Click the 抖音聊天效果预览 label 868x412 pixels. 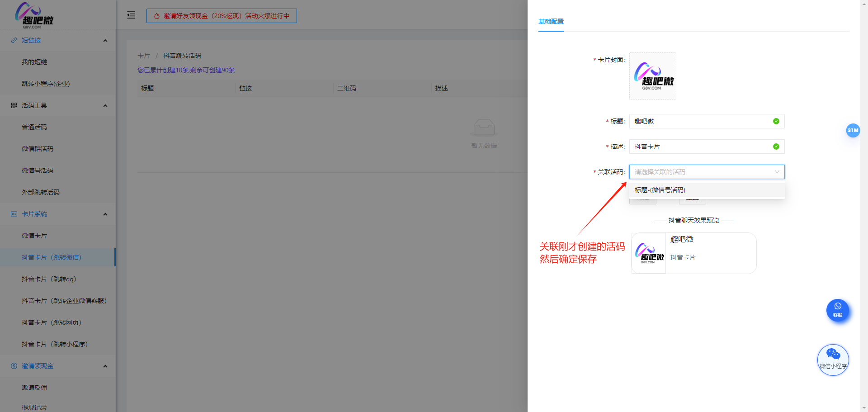(x=694, y=220)
